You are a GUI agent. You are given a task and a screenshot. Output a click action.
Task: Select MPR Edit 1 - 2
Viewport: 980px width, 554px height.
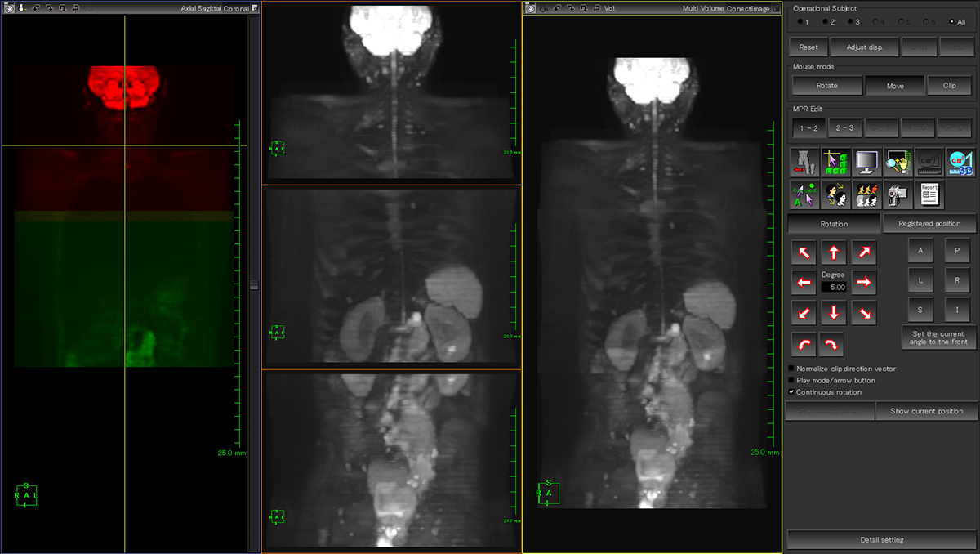point(809,127)
